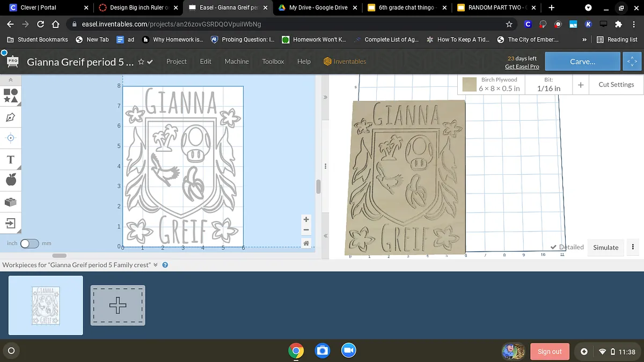Reset canvas view with home icon
644x362 pixels.
pyautogui.click(x=306, y=243)
